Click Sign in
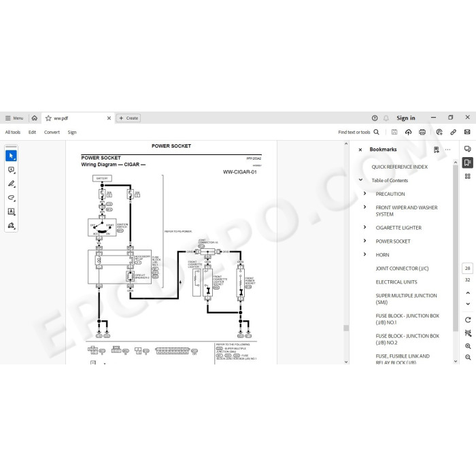The image size is (476, 476). (405, 118)
